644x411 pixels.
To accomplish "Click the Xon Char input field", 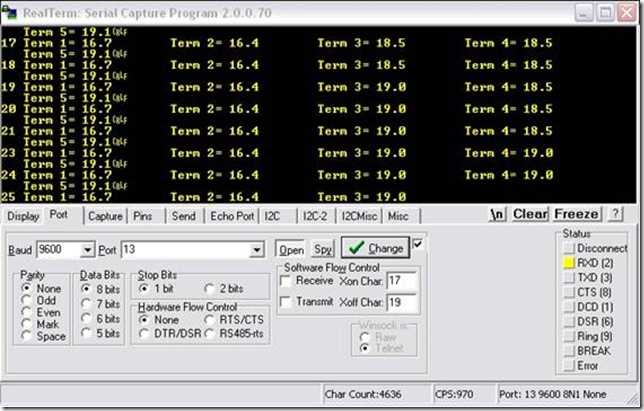I will [401, 281].
